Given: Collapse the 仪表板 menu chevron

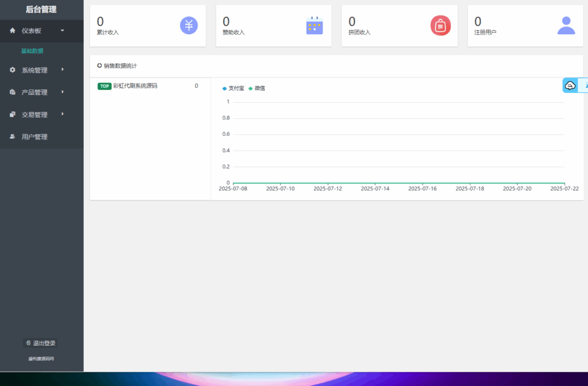Looking at the screenshot, I should pos(62,30).
